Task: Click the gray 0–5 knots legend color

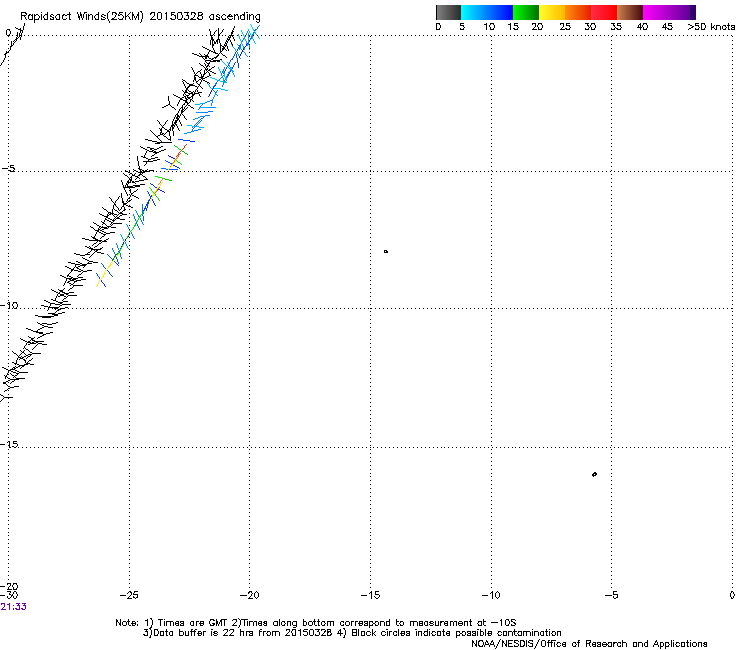Action: point(448,12)
